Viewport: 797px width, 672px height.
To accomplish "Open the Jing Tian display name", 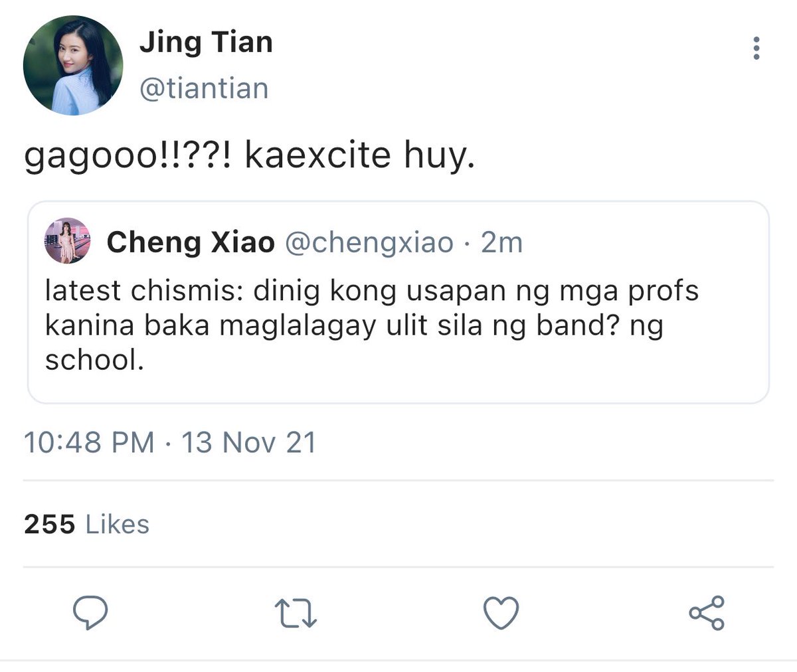I will 206,42.
